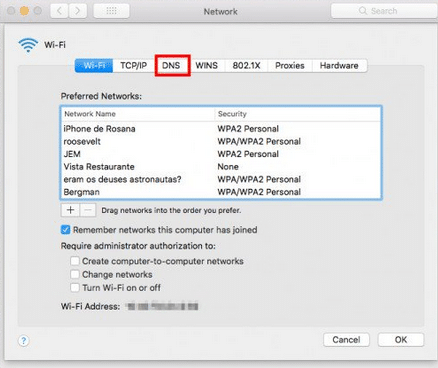Screen dimensions: 438x368
Task: Open the 802.1X tab
Action: click(246, 65)
